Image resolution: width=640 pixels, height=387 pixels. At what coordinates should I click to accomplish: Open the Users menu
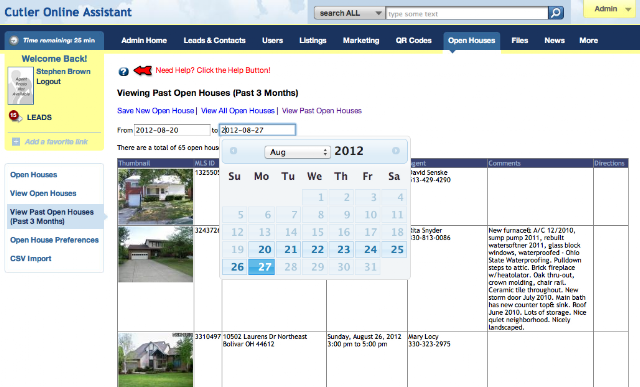click(272, 40)
